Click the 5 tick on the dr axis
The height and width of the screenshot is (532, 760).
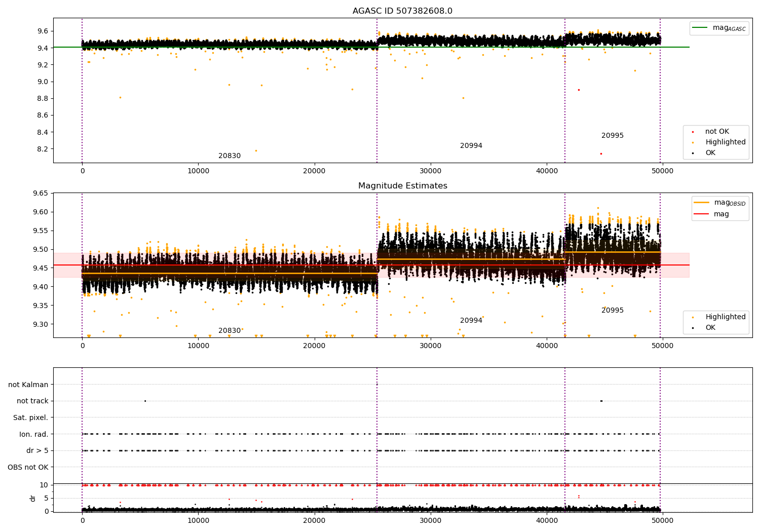pyautogui.click(x=47, y=499)
